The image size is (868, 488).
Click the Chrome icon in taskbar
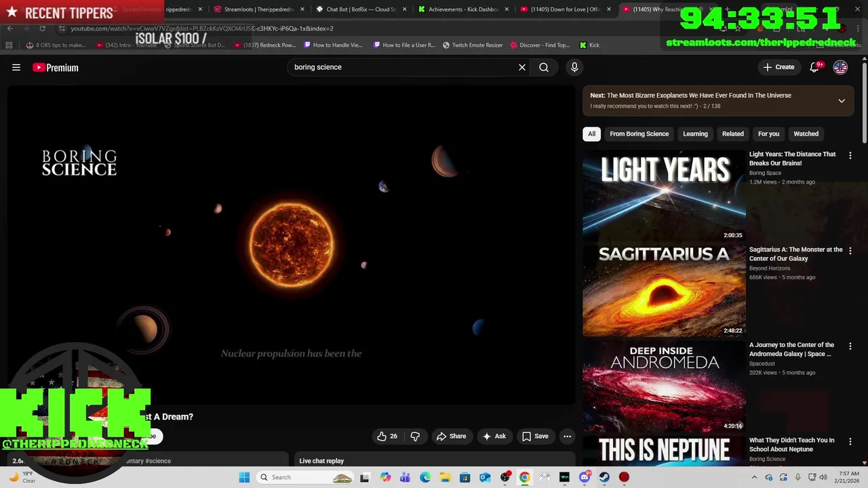[x=524, y=477]
